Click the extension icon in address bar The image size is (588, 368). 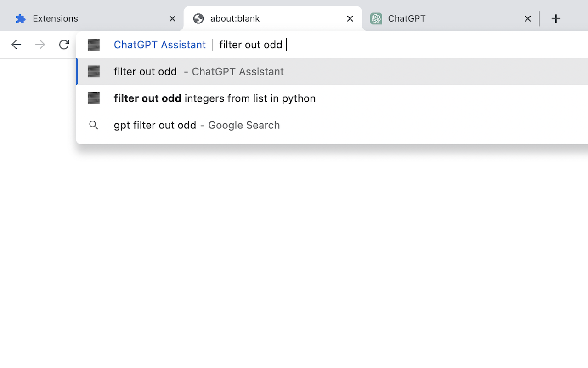(x=94, y=45)
